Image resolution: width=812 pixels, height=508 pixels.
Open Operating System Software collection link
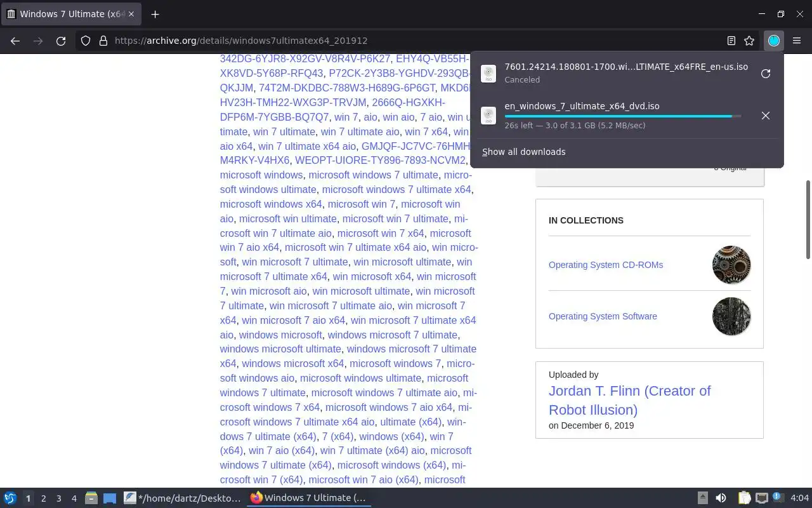603,316
